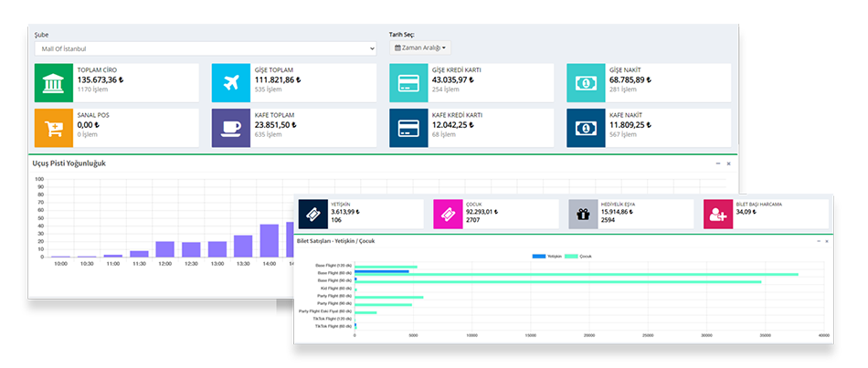Open the Şube dropdown showing Mall Of İstanbul
868x368 pixels.
(x=205, y=48)
